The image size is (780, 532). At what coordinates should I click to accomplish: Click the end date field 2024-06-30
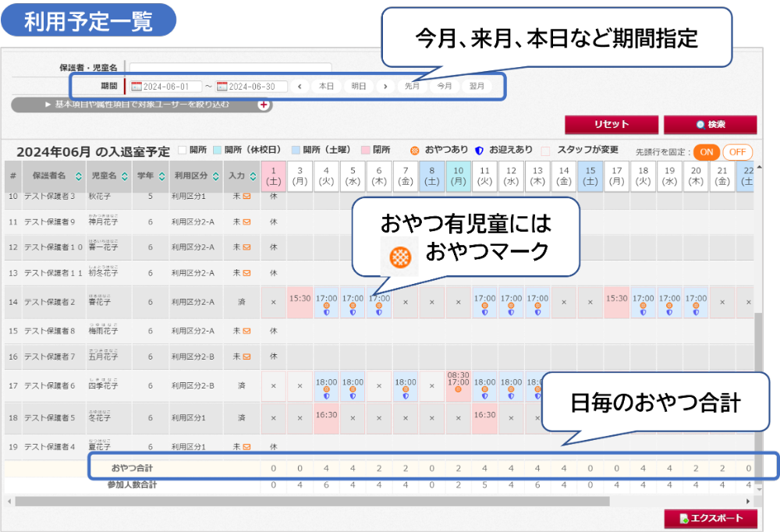[251, 87]
